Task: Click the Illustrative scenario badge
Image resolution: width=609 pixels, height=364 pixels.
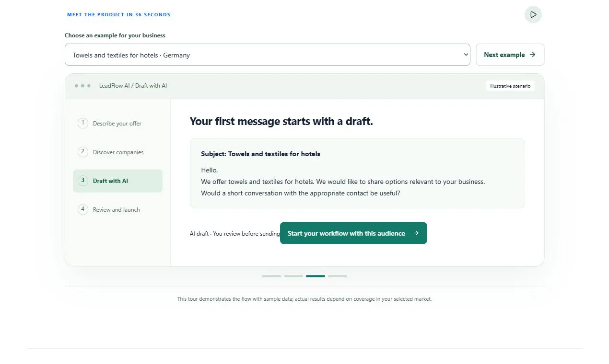Action: point(510,86)
